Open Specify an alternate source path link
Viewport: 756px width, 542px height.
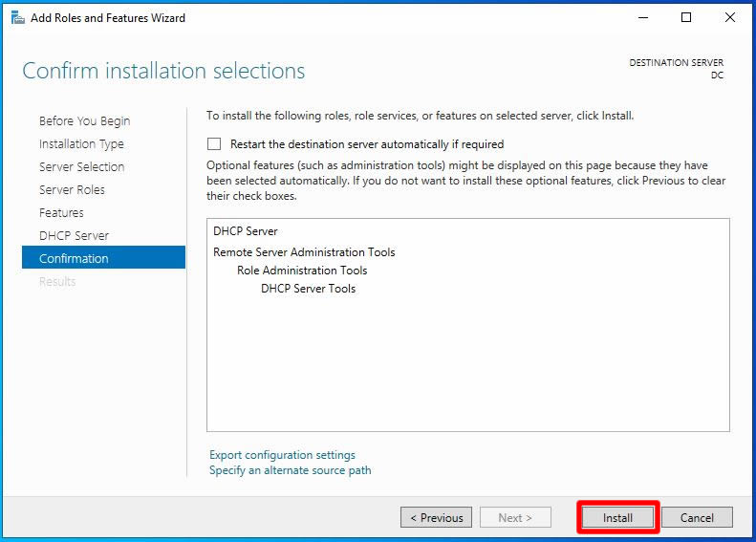[291, 470]
